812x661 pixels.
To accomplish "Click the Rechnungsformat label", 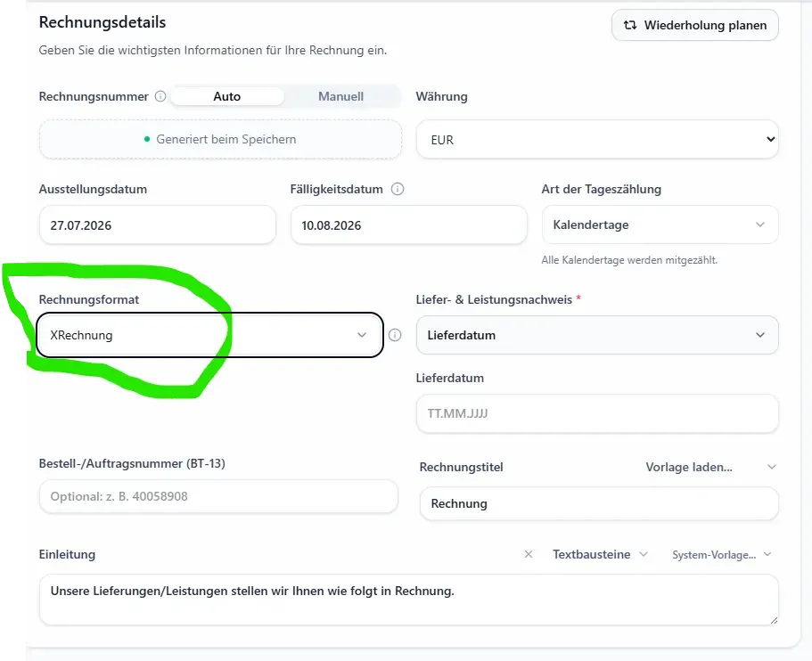I will pyautogui.click(x=89, y=299).
